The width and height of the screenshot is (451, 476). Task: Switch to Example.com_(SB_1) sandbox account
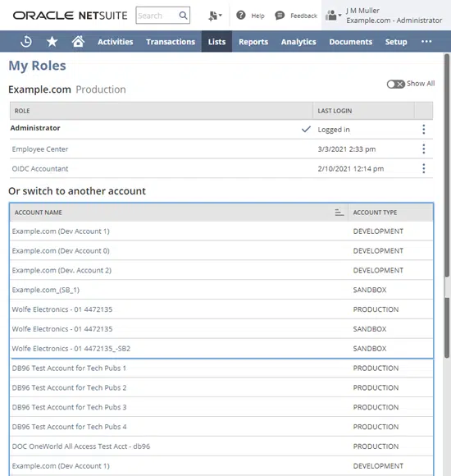point(46,290)
